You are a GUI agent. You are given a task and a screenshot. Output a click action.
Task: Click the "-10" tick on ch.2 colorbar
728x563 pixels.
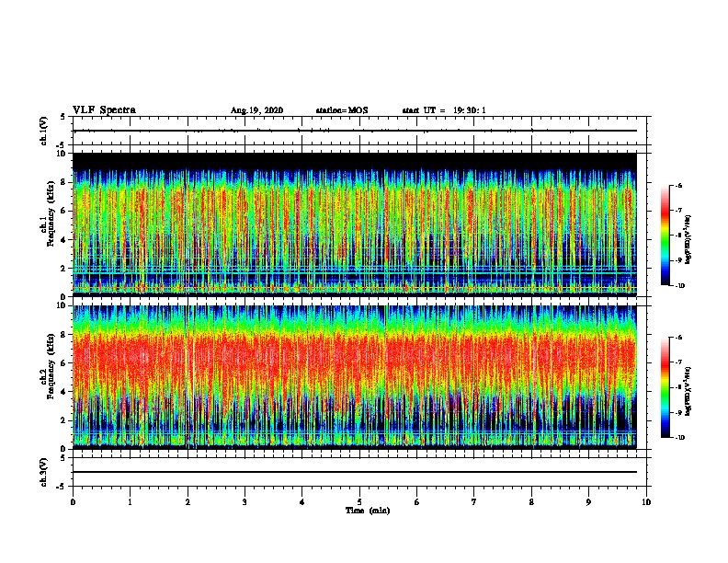click(x=680, y=438)
